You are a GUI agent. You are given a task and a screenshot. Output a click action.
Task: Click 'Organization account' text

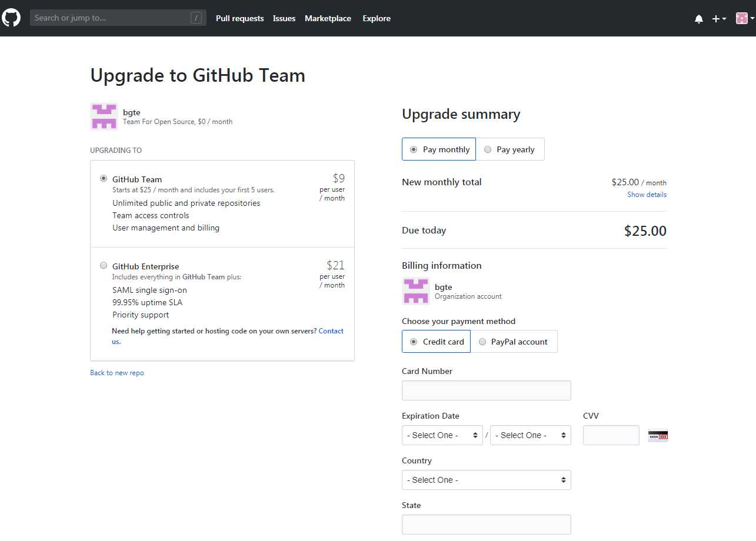tap(468, 296)
